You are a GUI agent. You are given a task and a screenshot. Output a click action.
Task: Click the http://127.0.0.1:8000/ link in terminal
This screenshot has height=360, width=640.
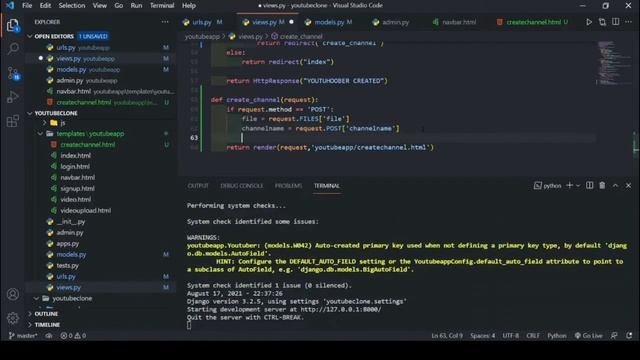[x=341, y=309]
